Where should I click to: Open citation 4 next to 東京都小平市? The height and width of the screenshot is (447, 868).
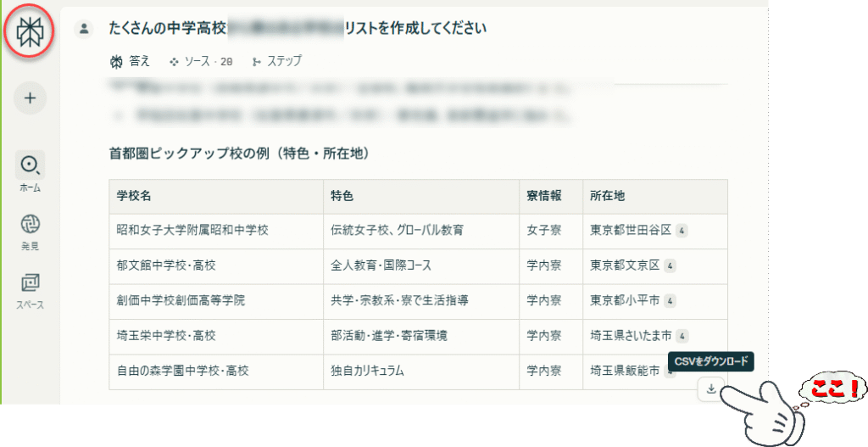(670, 301)
